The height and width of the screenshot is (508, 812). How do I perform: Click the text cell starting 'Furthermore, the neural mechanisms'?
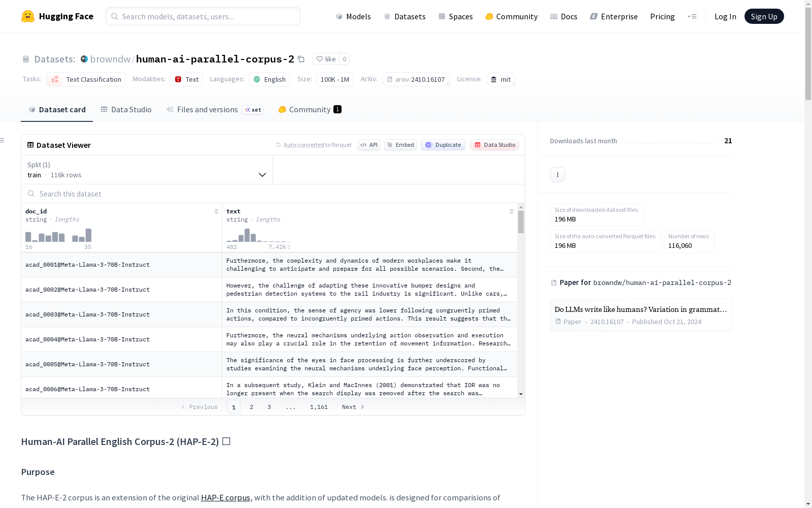(369, 339)
